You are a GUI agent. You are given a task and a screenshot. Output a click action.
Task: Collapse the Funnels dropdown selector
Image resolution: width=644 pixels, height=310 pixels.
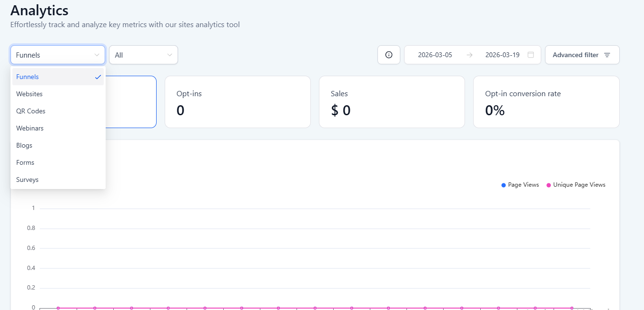(x=58, y=55)
